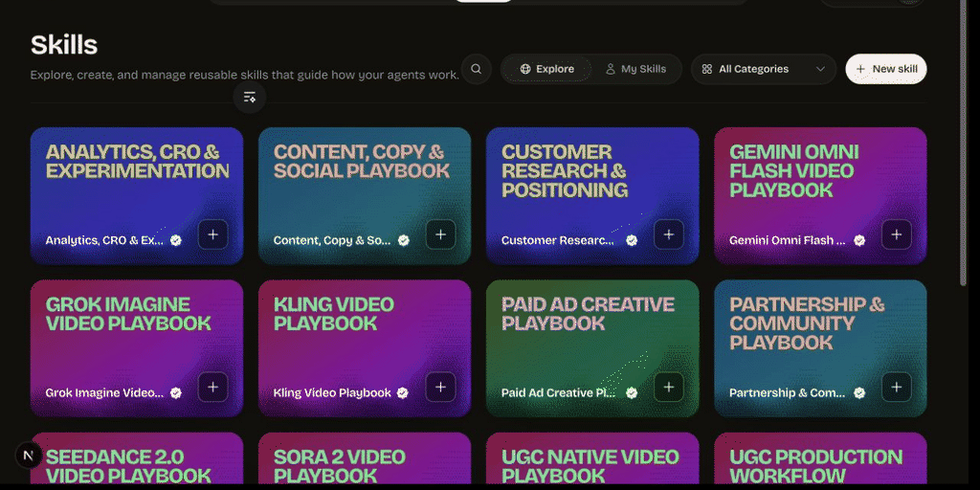Click the page vertical scrollbar thumb
980x490 pixels.
tap(963, 143)
